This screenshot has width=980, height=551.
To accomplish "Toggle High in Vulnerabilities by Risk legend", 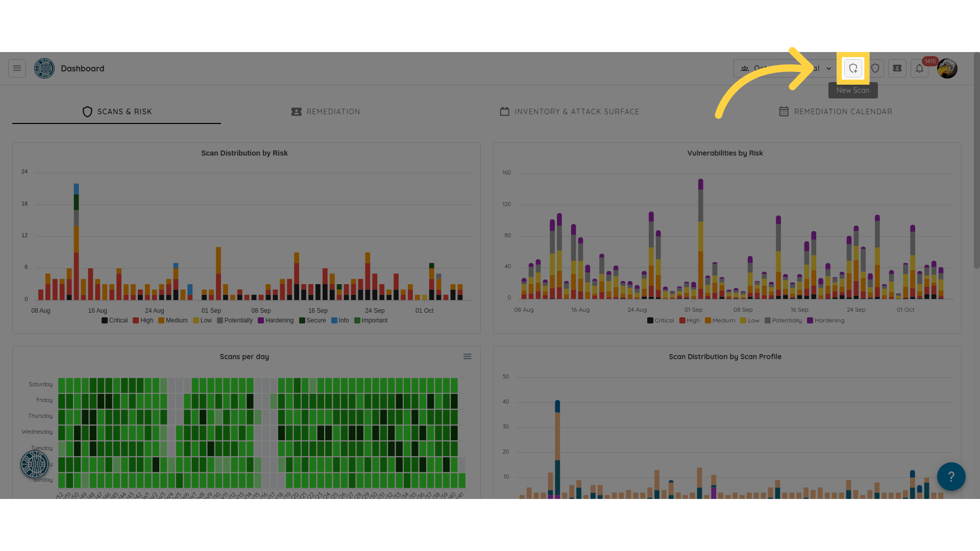I will [x=690, y=320].
